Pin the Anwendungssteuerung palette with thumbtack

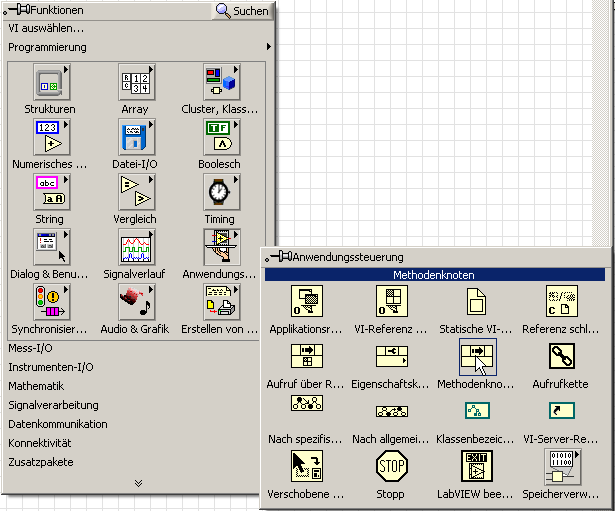[x=278, y=257]
